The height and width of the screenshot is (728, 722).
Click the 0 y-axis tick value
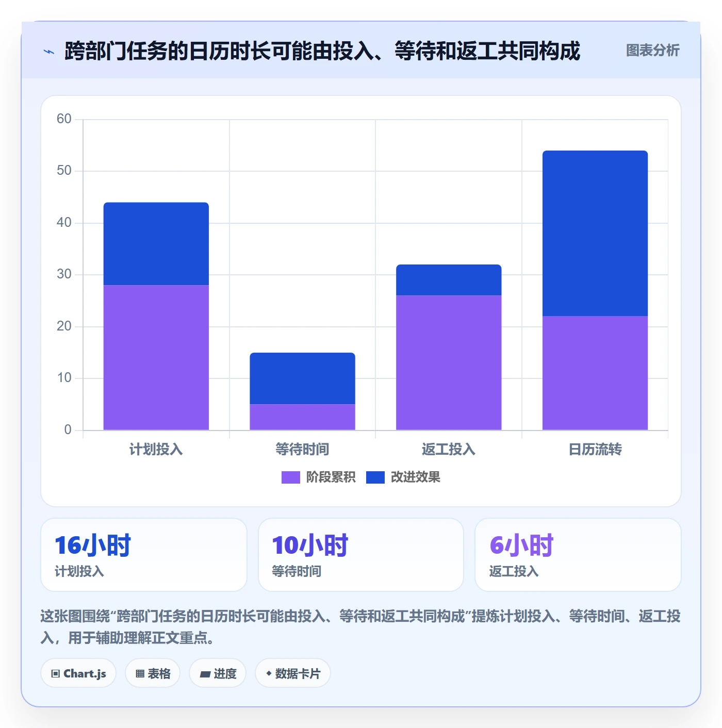coord(68,430)
